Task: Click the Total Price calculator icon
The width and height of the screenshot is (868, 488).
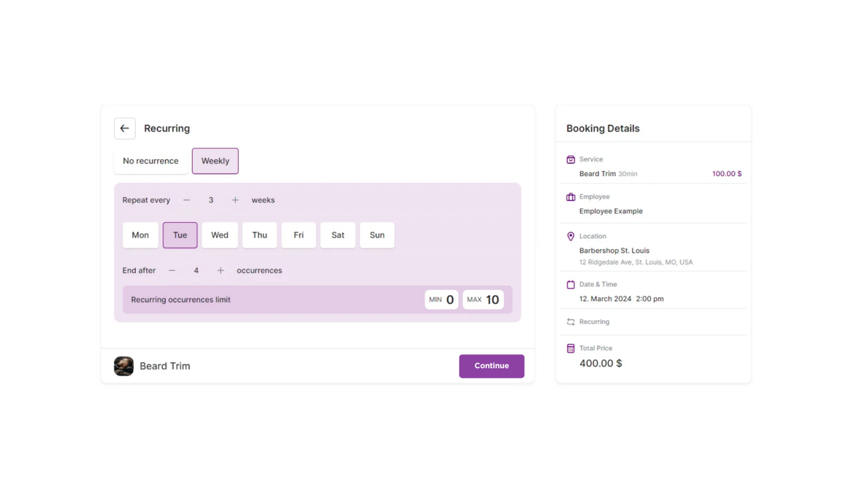Action: (x=570, y=348)
